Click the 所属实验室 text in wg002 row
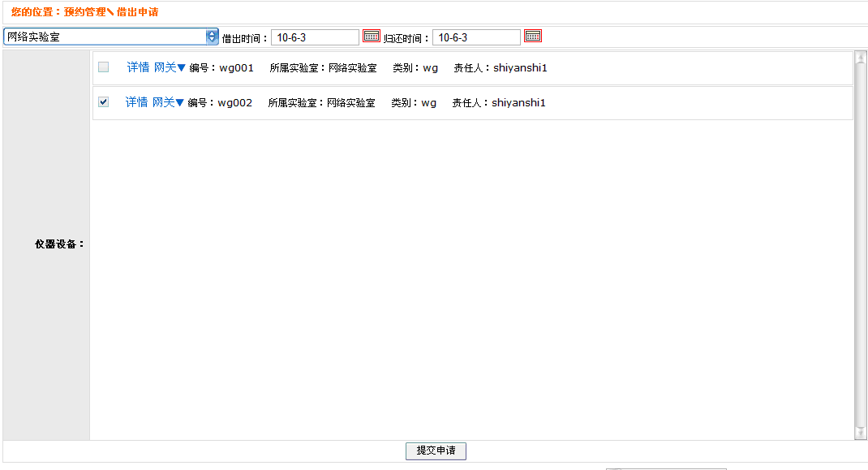The image size is (868, 470). pyautogui.click(x=321, y=103)
